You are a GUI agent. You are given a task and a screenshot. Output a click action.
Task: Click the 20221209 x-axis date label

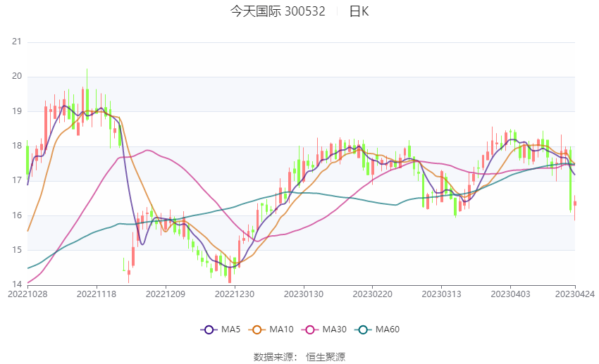(x=166, y=294)
